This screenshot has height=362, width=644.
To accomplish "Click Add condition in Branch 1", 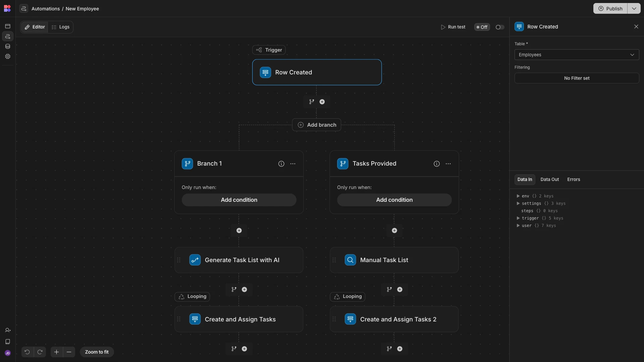I will click(x=239, y=200).
